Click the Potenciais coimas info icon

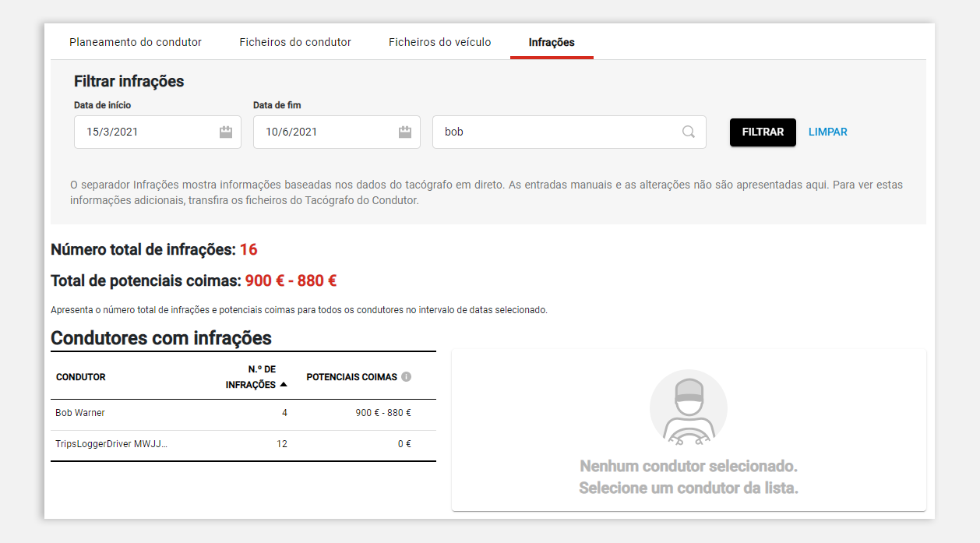406,377
